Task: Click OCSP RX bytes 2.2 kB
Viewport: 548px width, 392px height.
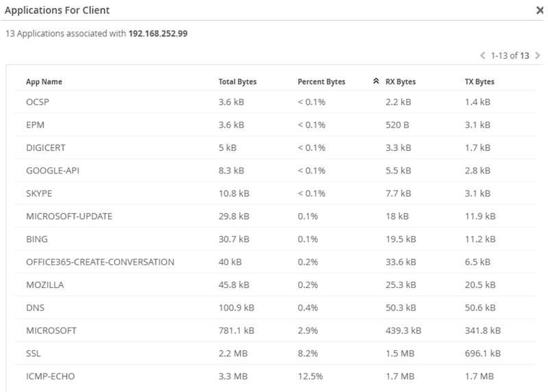Action: 399,102
